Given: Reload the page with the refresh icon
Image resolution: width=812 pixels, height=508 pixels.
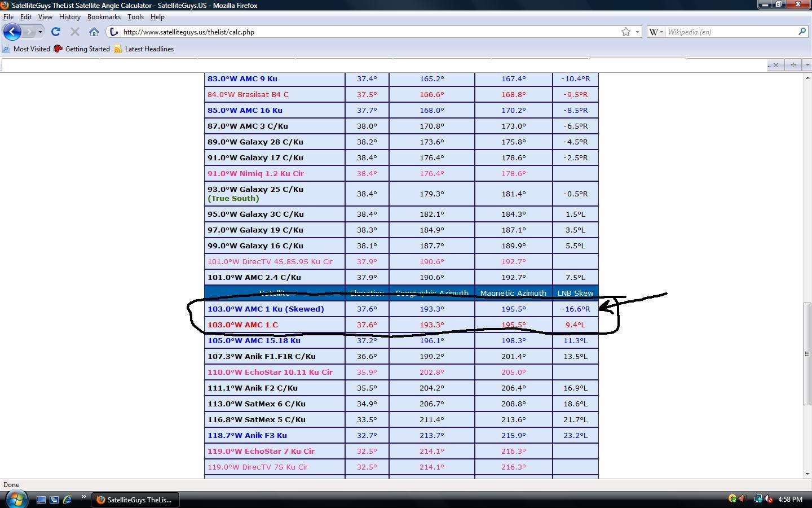Looking at the screenshot, I should [55, 32].
